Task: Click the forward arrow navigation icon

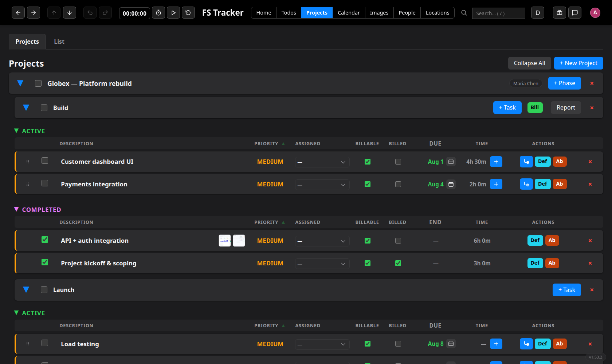Action: (34, 13)
